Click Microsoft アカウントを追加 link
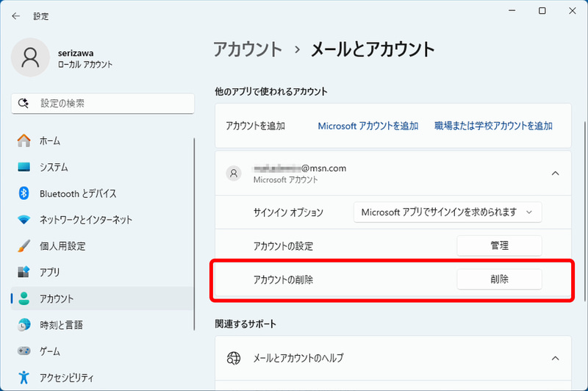The height and width of the screenshot is (391, 588). [368, 126]
